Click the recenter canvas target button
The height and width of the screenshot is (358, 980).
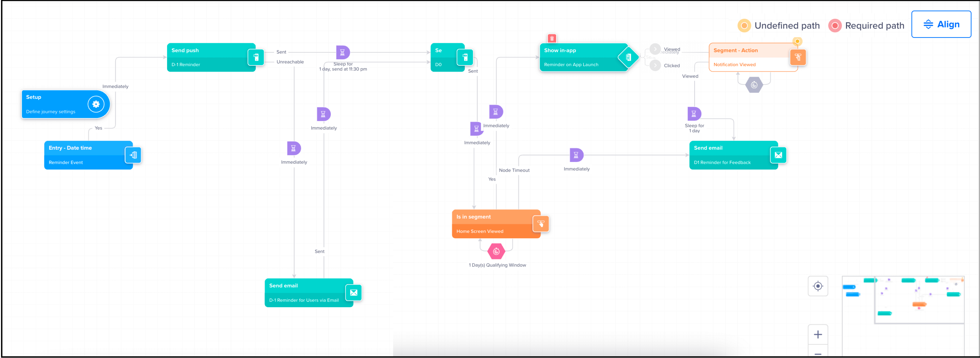click(x=818, y=286)
